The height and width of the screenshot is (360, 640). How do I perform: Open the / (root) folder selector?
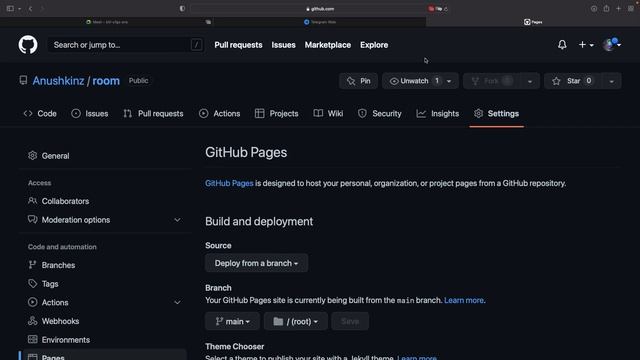point(296,322)
